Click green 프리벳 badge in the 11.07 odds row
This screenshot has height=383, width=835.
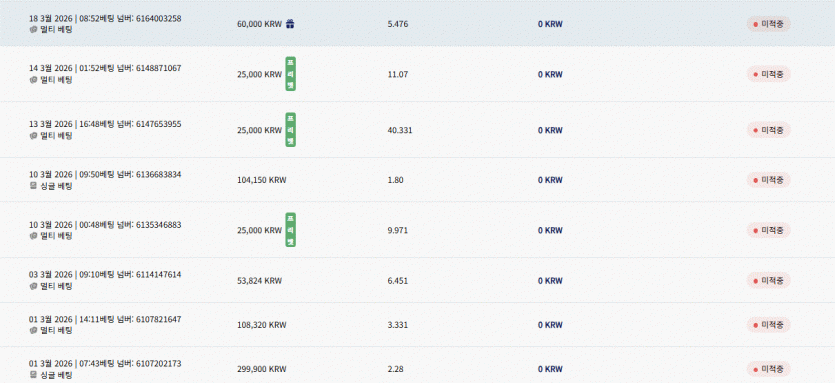pos(290,74)
